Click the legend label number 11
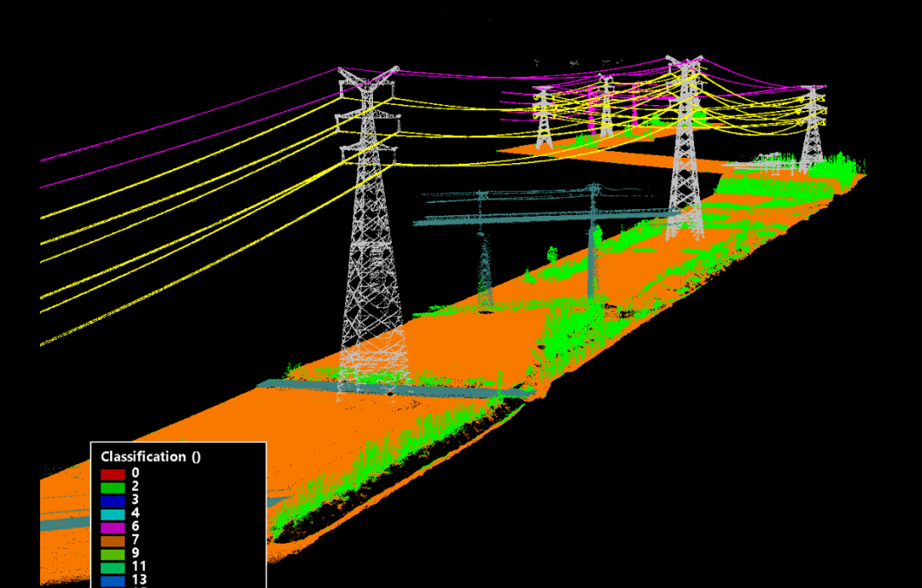The width and height of the screenshot is (922, 588). 139,568
